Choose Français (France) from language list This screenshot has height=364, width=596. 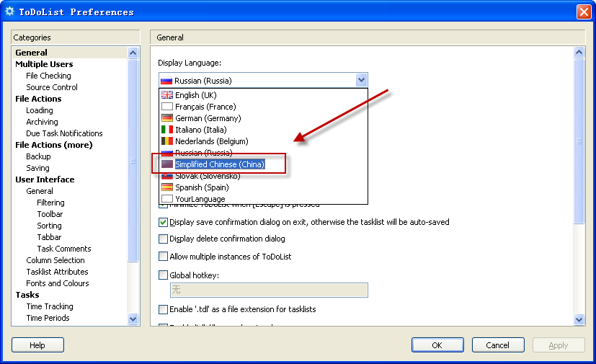pyautogui.click(x=264, y=107)
